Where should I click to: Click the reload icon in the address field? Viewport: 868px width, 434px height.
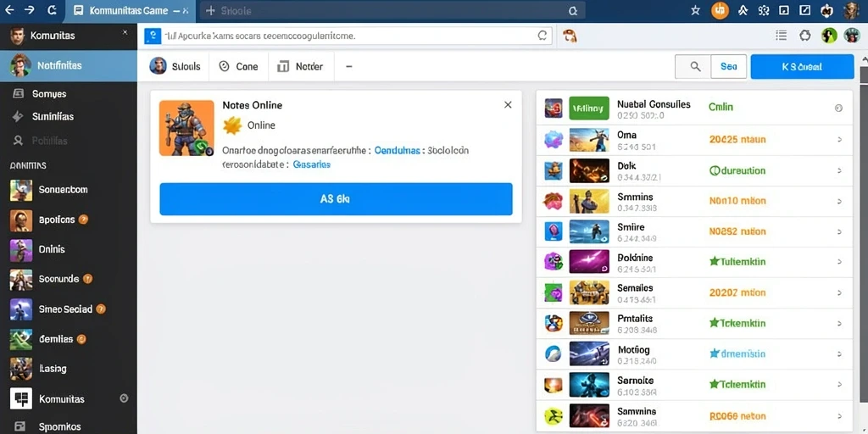click(x=542, y=36)
